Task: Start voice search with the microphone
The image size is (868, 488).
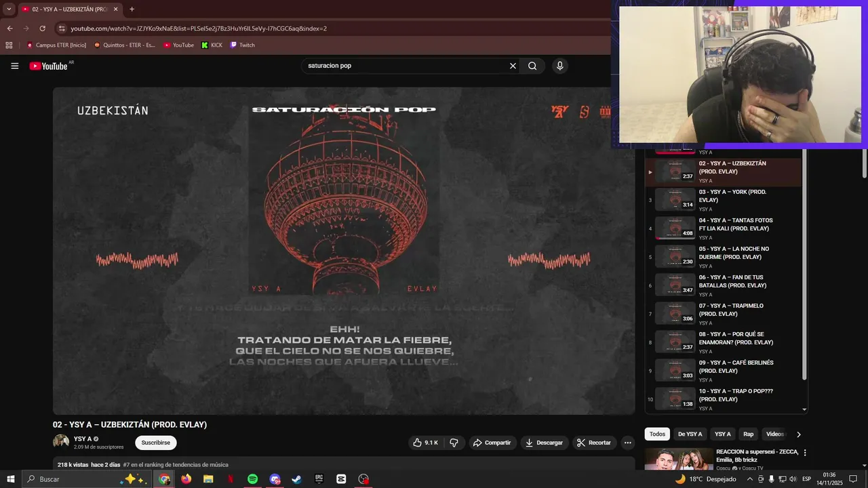Action: (x=559, y=66)
